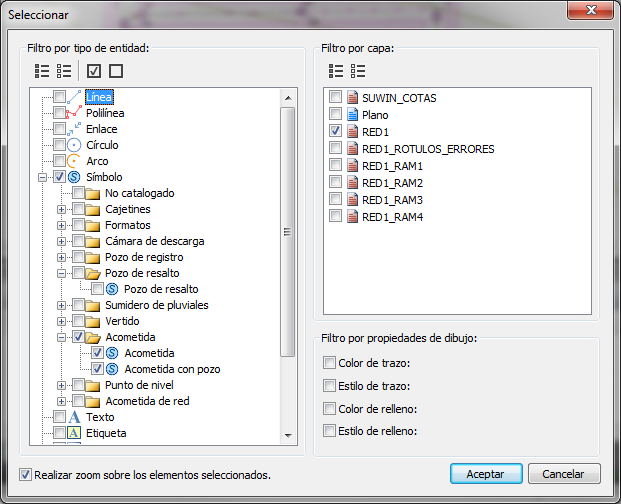621x504 pixels.
Task: Expand the Pozo de registro folder
Action: point(61,257)
